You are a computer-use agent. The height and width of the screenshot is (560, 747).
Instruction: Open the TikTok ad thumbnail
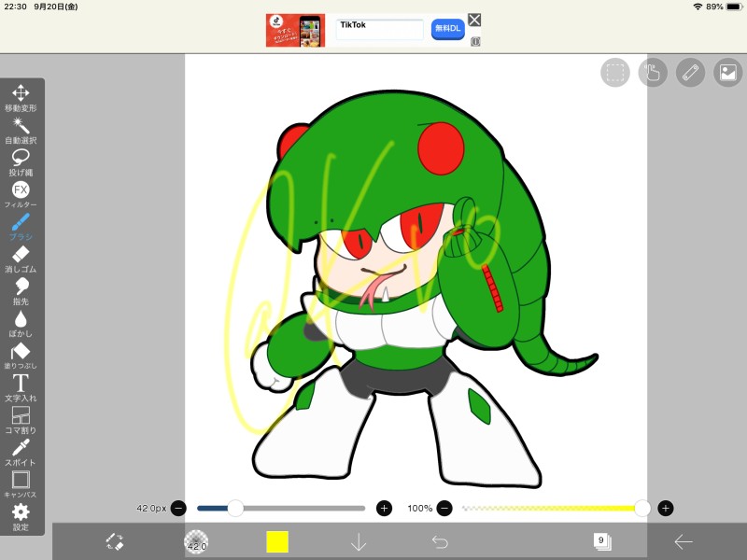coord(295,31)
